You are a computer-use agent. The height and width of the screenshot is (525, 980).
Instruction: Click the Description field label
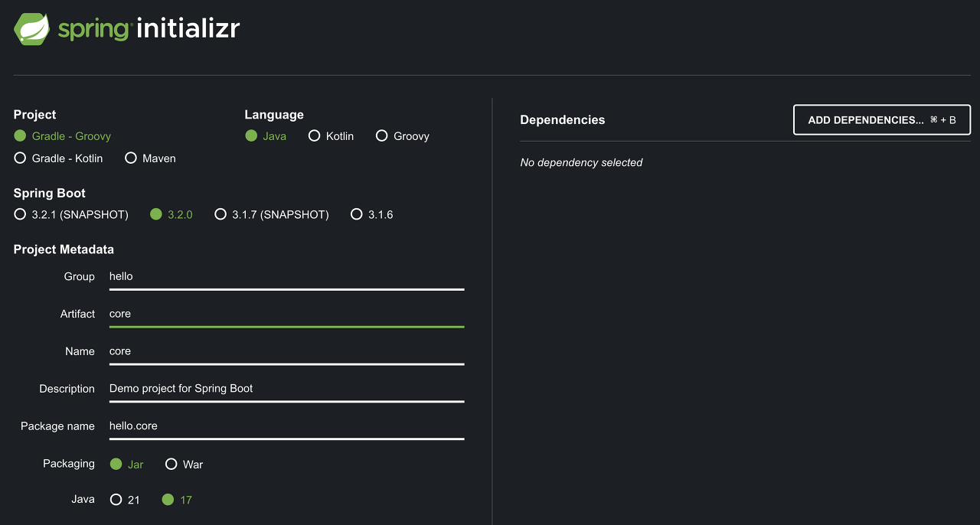67,389
